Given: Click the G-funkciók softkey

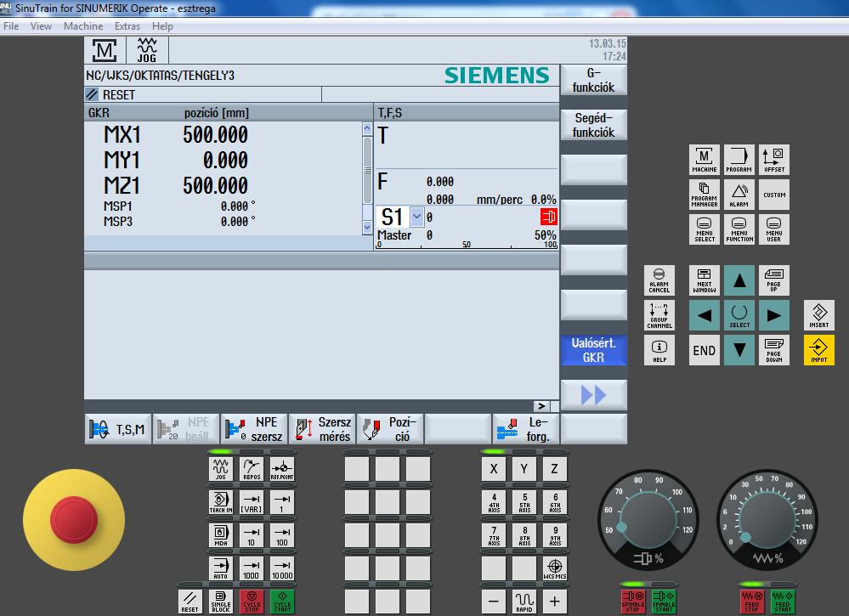Looking at the screenshot, I should click(x=593, y=80).
